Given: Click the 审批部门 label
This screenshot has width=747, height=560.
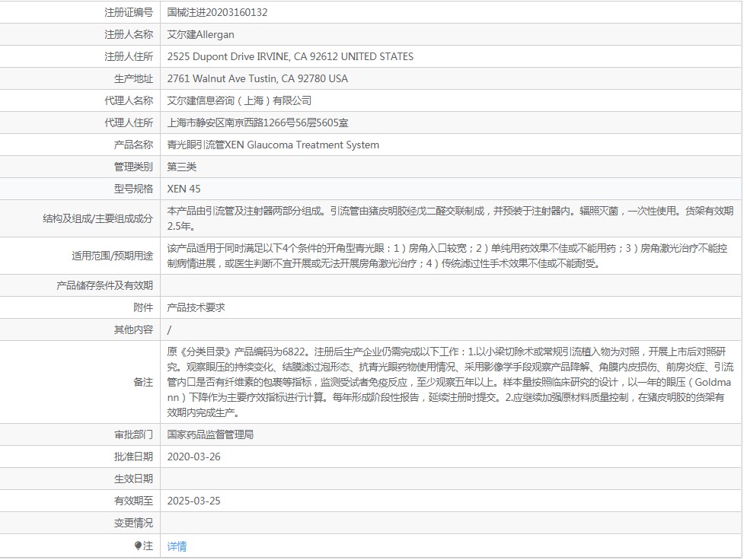Looking at the screenshot, I should pyautogui.click(x=133, y=434).
